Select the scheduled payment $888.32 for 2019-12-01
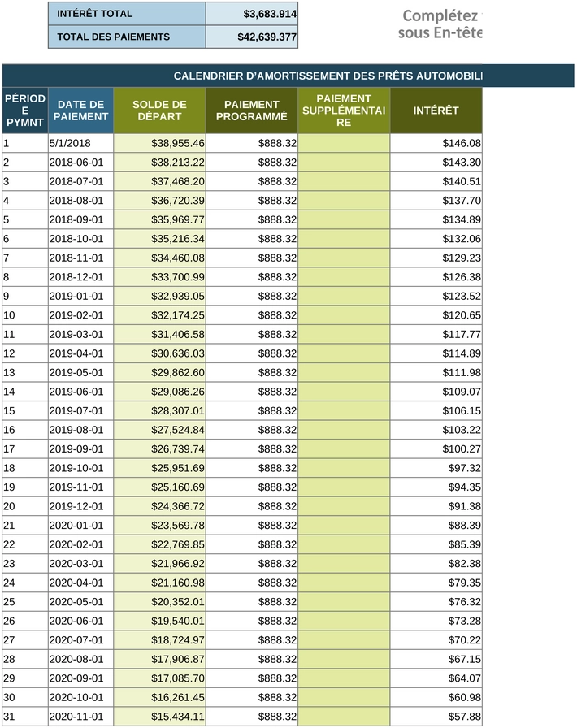 (x=251, y=506)
